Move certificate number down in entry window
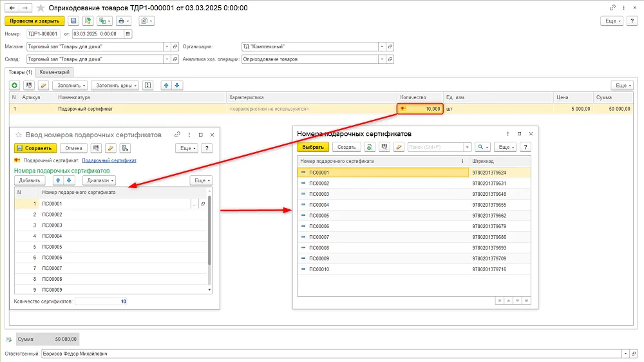This screenshot has height=362, width=644. tap(69, 180)
